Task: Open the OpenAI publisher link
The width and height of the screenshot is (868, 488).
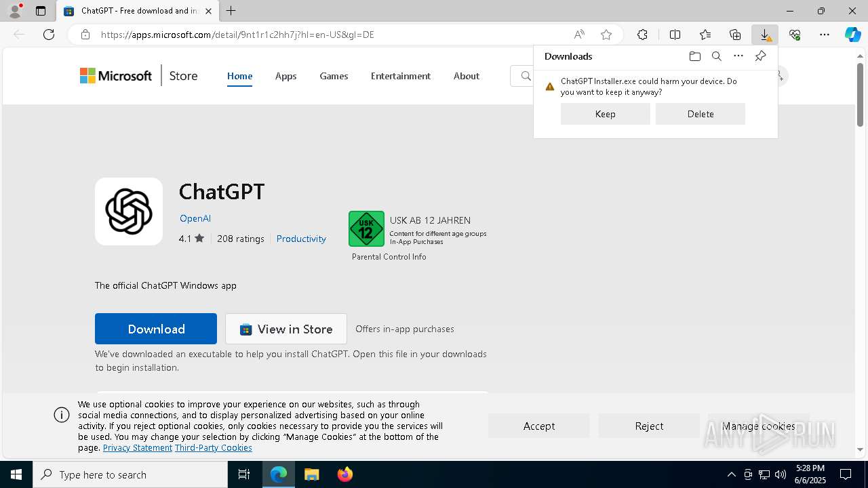Action: 195,218
